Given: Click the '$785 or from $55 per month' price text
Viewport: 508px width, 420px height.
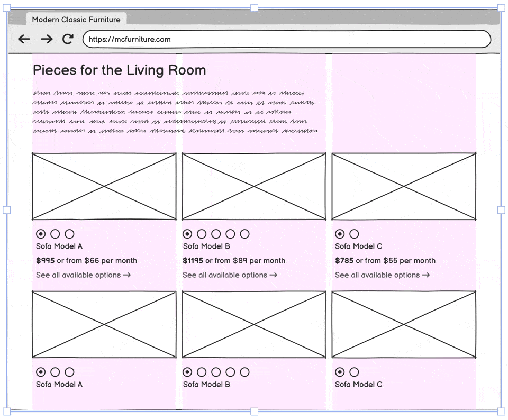Looking at the screenshot, I should [385, 261].
